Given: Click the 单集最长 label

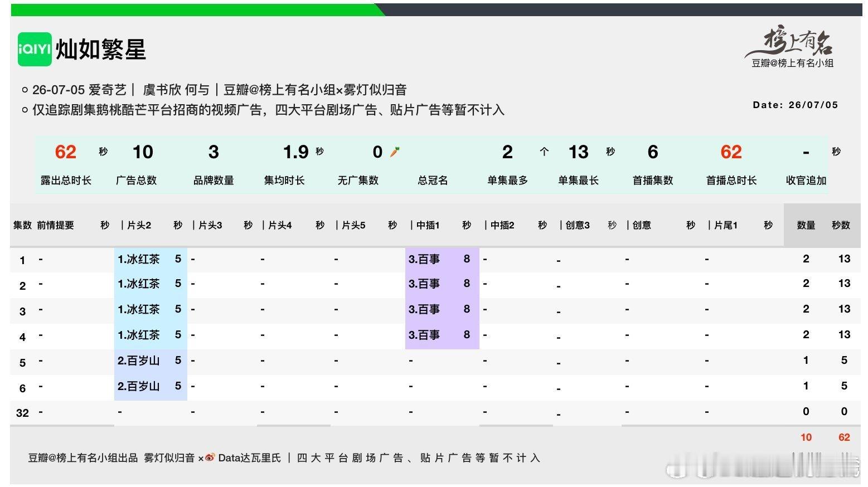Looking at the screenshot, I should click(x=578, y=181).
